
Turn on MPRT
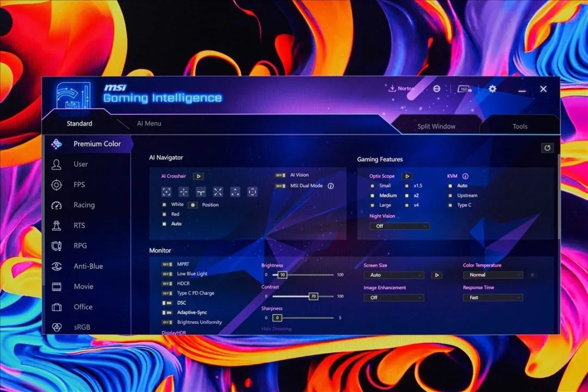[167, 264]
